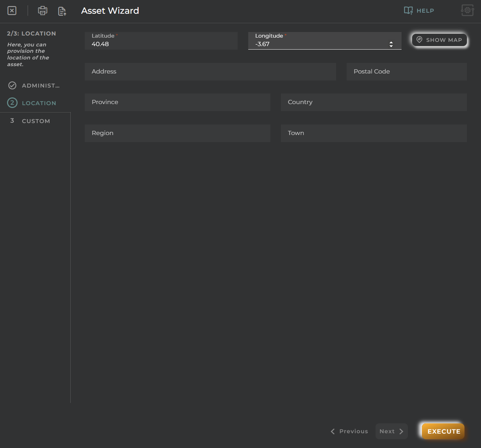Click the completed checkmark icon for Administration
Image resolution: width=481 pixels, height=448 pixels.
pos(12,85)
